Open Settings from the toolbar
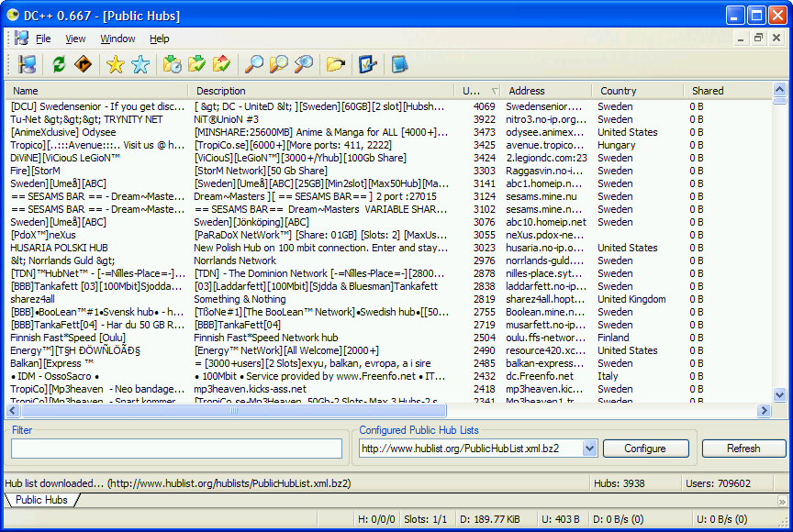 [x=368, y=65]
